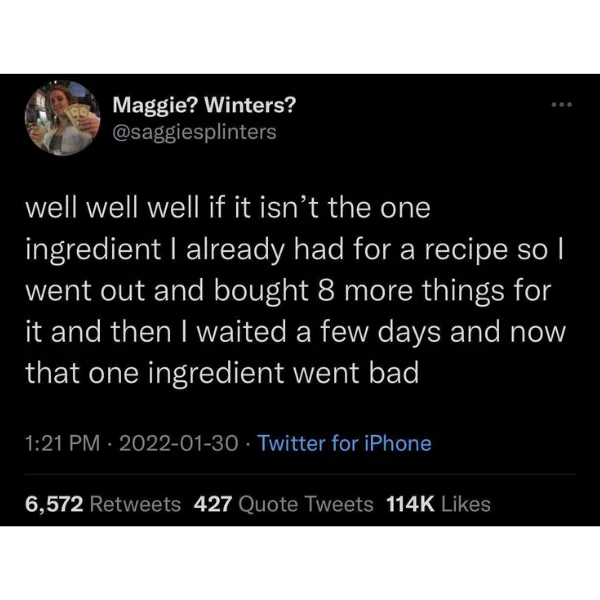
Task: View the 427 Quote Tweets list
Action: (x=283, y=504)
